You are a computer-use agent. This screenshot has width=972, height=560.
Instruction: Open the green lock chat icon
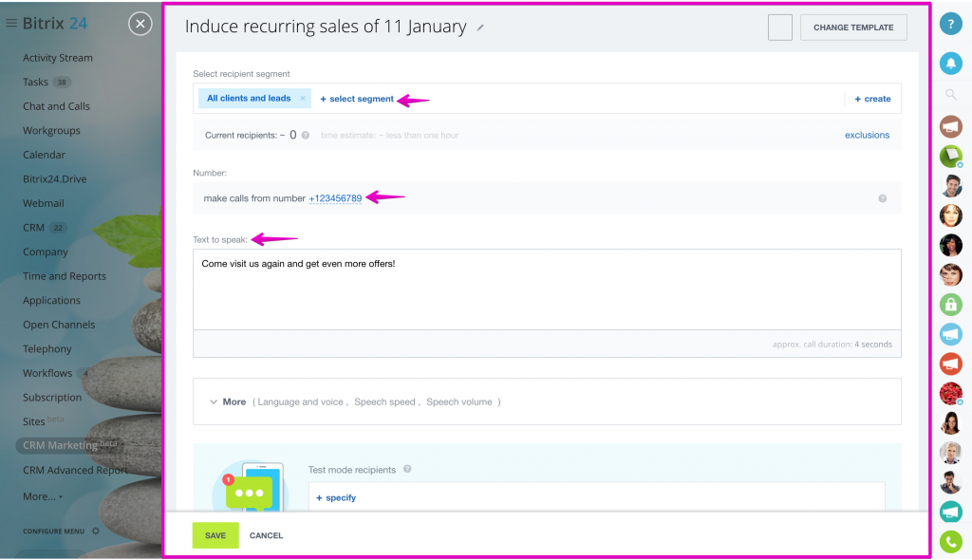pyautogui.click(x=950, y=305)
